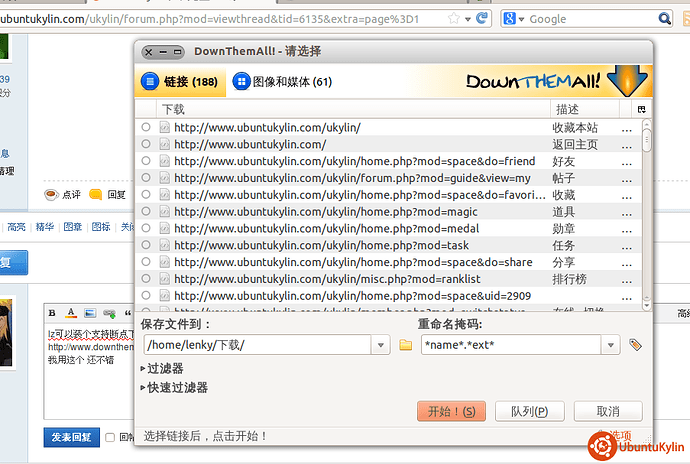Bookmark page with the star icon
Screen dimensions: 690x464
453,18
